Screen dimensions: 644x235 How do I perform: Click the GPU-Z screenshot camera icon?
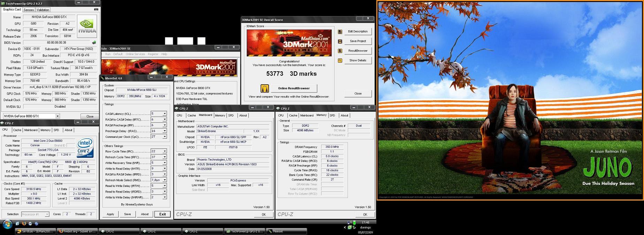[x=96, y=9]
